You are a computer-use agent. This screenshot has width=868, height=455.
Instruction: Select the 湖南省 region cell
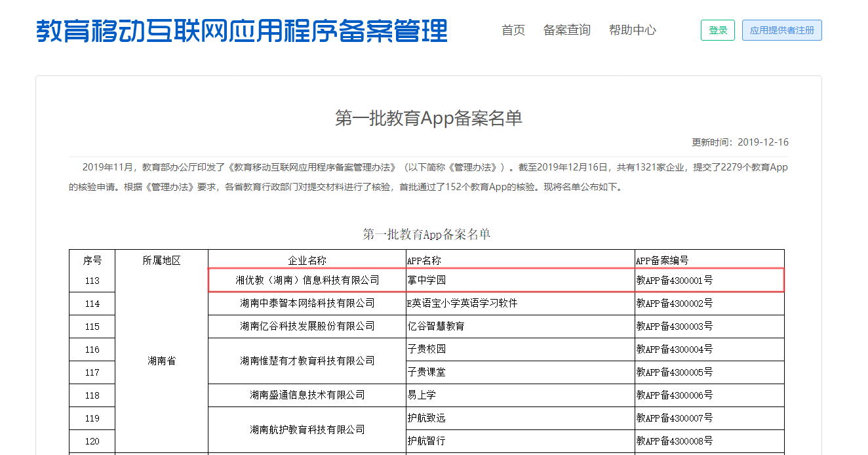[x=161, y=361]
